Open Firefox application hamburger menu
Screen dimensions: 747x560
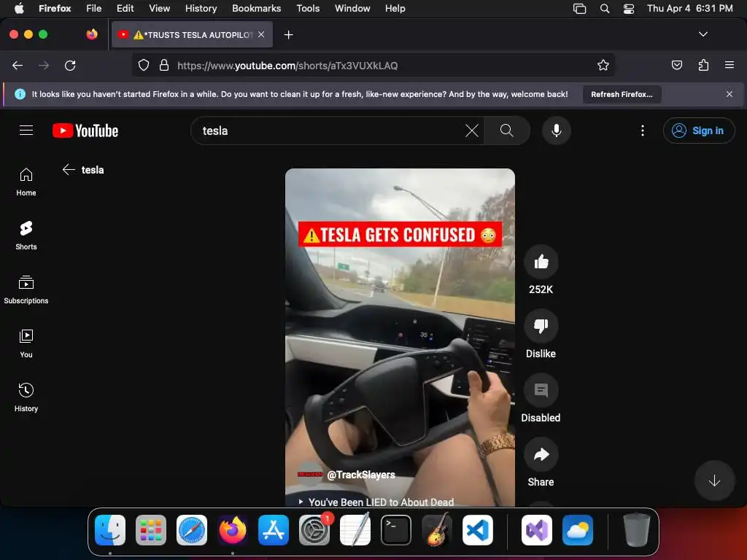pyautogui.click(x=729, y=65)
